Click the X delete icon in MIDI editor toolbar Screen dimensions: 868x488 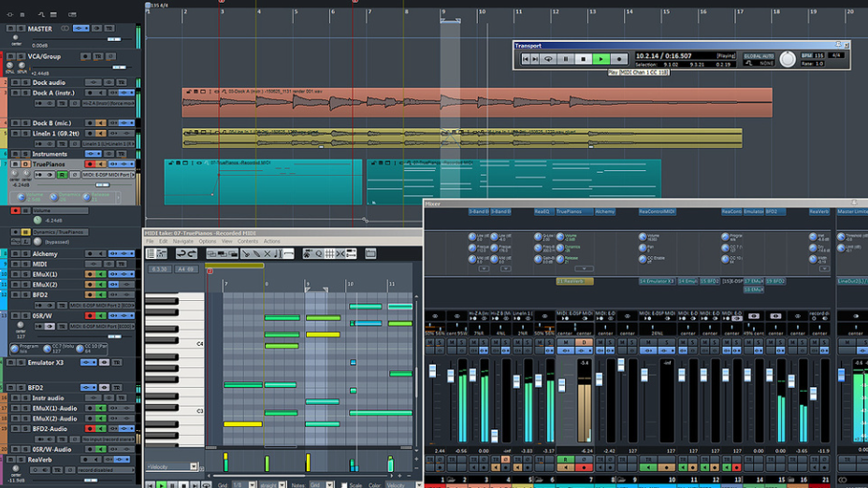267,253
